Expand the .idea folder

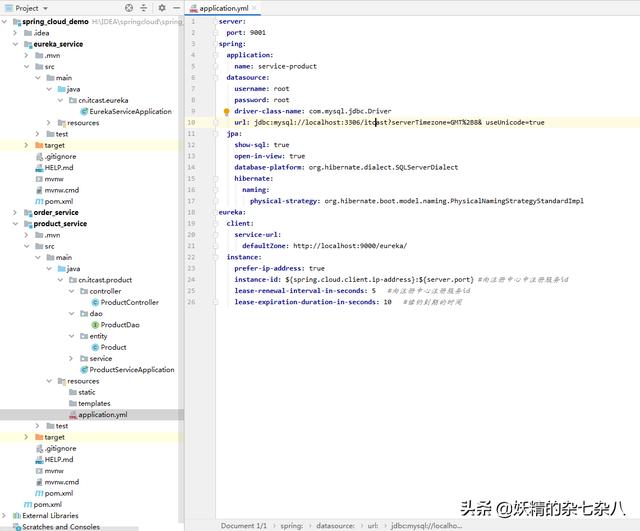coord(15,33)
